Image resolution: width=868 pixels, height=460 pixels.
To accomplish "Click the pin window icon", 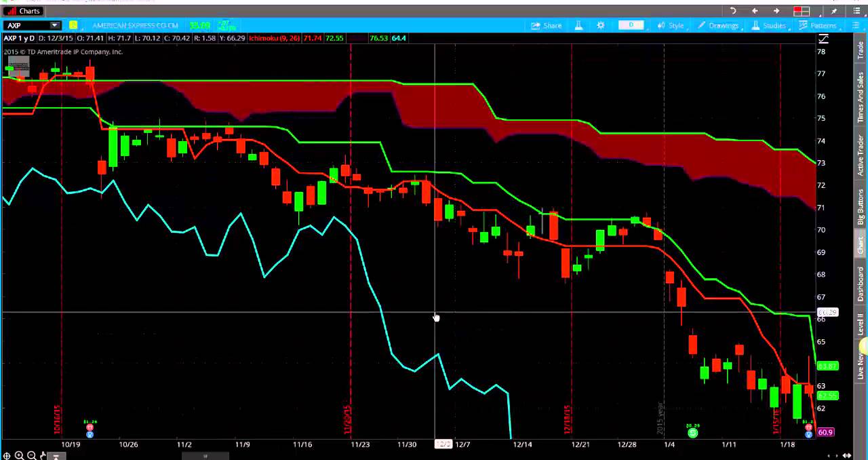I will (x=835, y=11).
